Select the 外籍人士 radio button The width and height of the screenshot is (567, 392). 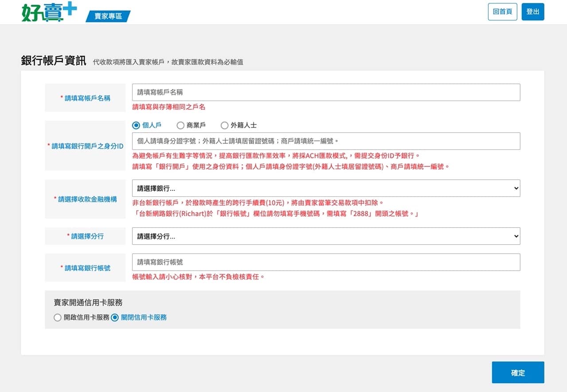pyautogui.click(x=224, y=125)
